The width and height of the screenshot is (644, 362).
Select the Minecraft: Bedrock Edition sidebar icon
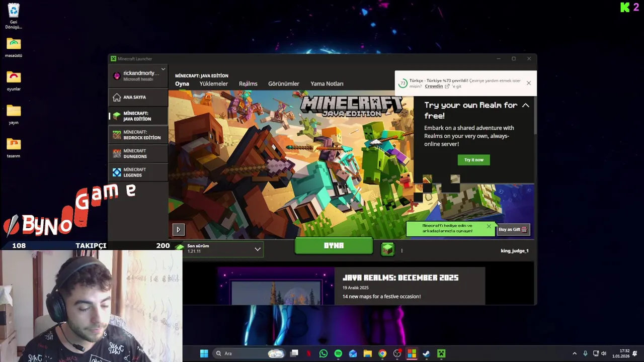pos(117,135)
